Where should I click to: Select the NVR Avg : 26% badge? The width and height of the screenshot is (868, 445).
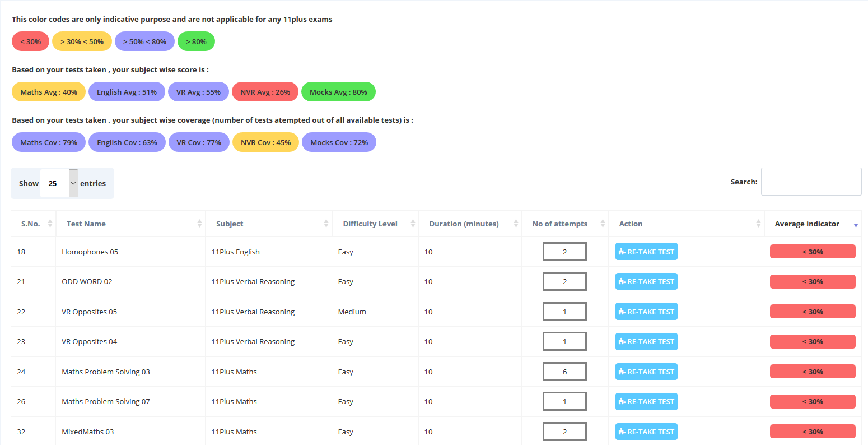pyautogui.click(x=265, y=92)
